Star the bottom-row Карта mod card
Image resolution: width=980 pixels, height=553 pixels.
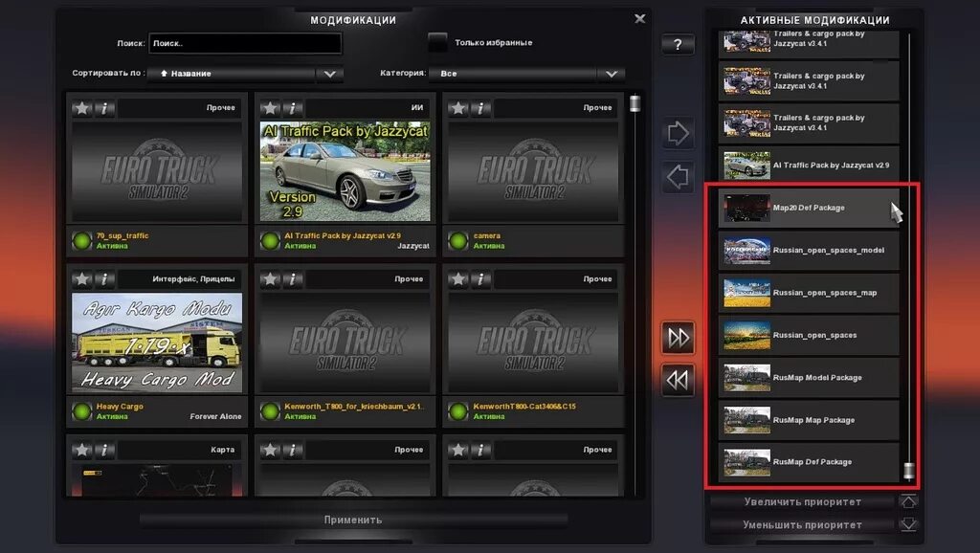click(x=82, y=450)
